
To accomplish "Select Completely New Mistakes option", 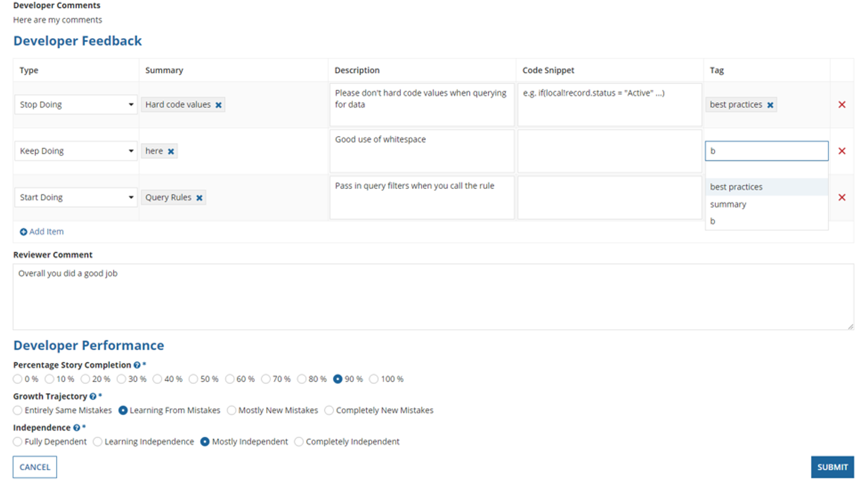I will point(329,410).
